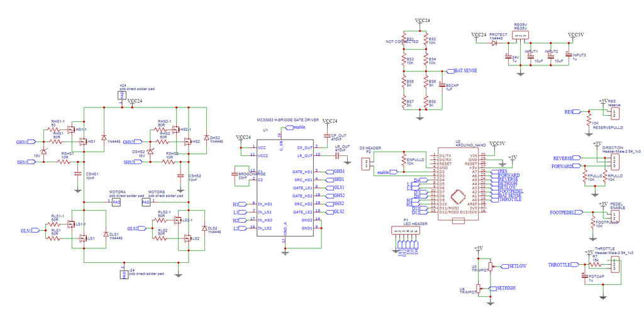Select the RPULLD 10K resistor
This screenshot has width=644, height=317.
tap(604, 175)
